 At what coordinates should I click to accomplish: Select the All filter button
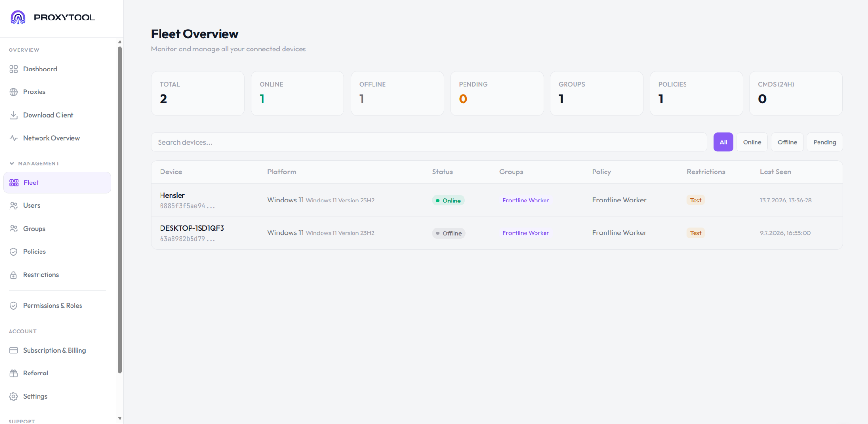coord(723,142)
